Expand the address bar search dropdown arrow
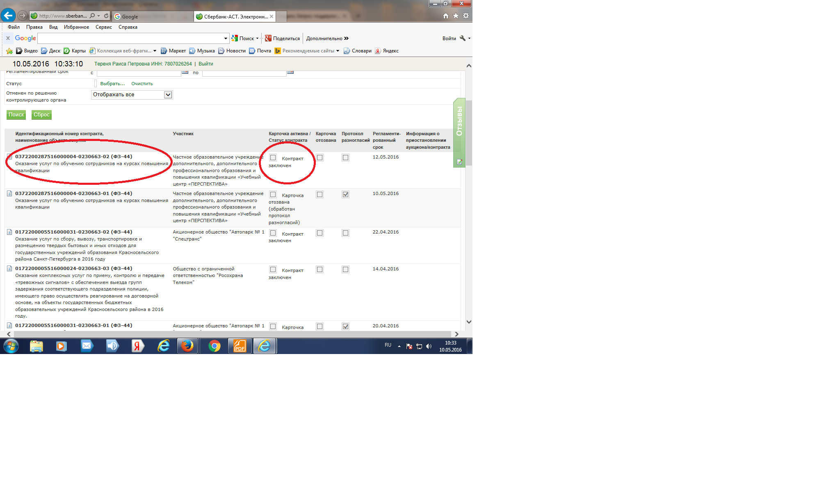Image resolution: width=817 pixels, height=504 pixels. point(98,16)
